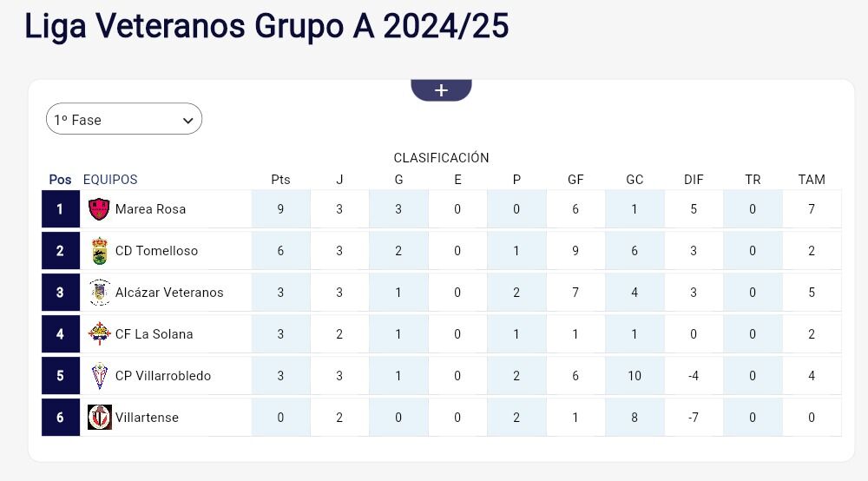868x481 pixels.
Task: Open the 1º Fase phase dropdown
Action: 123,120
